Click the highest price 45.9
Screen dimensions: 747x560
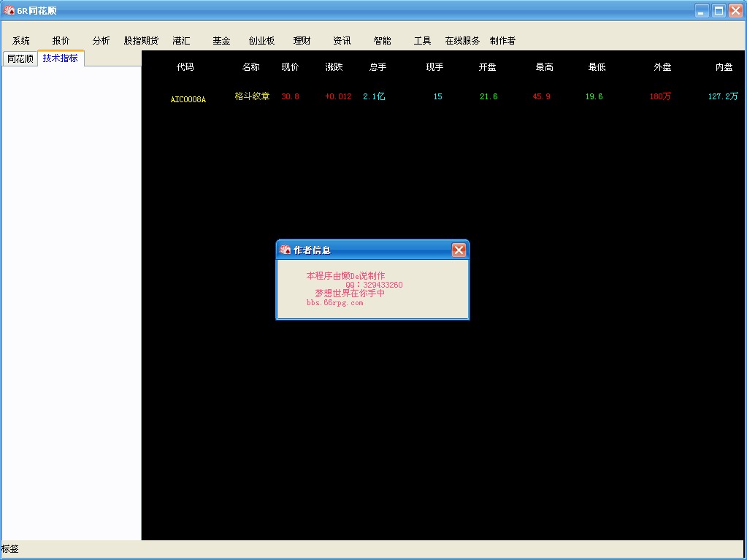point(542,96)
